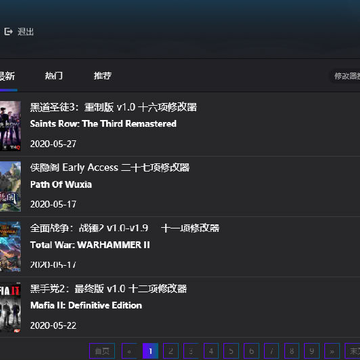Click previous page « button
Image resolution: width=360 pixels, height=360 pixels.
click(129, 351)
